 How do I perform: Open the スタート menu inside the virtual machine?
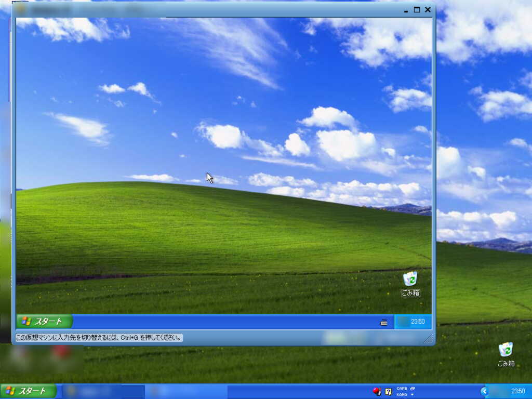44,321
